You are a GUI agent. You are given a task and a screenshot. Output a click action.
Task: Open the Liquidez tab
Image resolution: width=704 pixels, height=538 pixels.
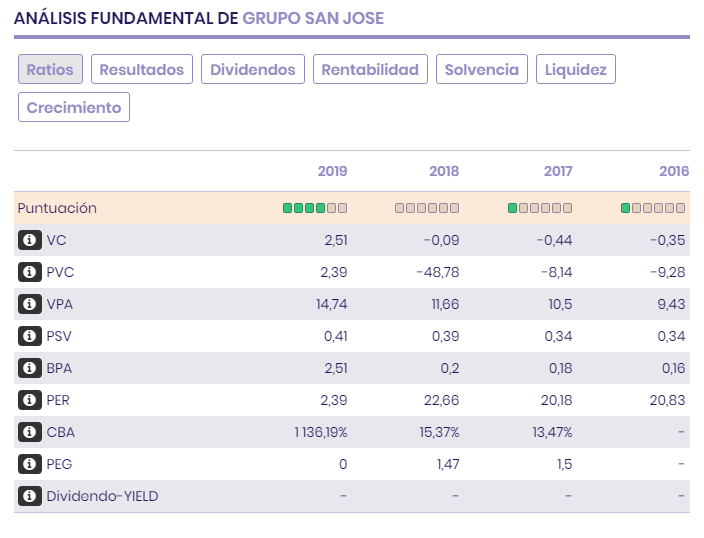point(576,69)
